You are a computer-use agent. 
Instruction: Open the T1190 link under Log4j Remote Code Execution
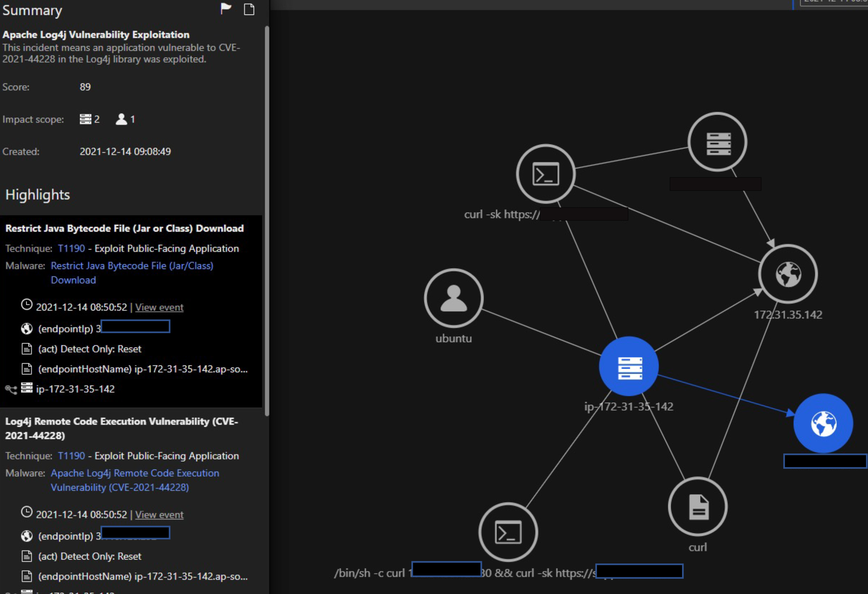coord(71,456)
